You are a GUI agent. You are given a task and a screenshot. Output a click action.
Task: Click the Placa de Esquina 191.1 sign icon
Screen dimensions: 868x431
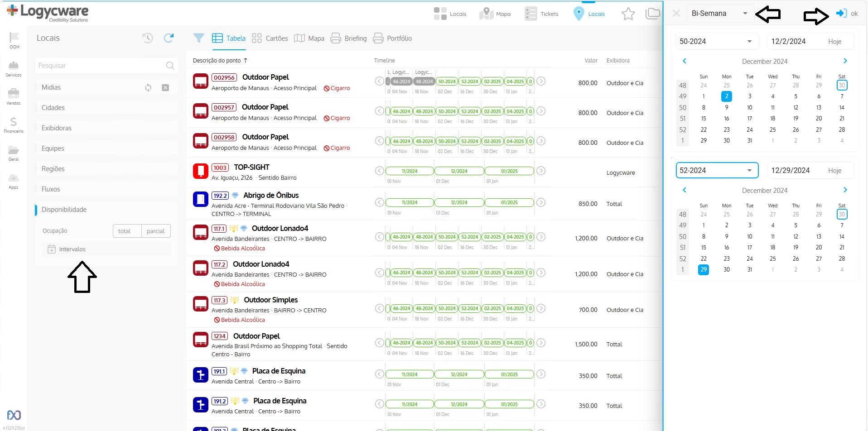(200, 375)
